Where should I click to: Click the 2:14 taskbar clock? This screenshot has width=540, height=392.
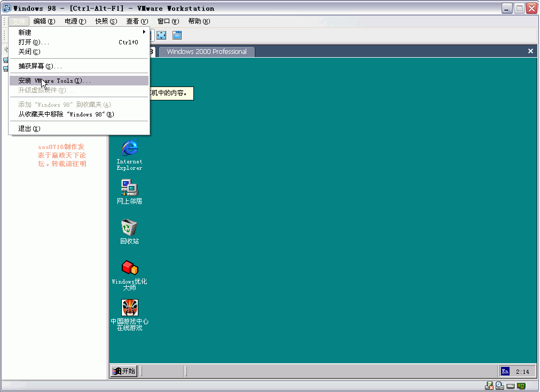[522, 371]
